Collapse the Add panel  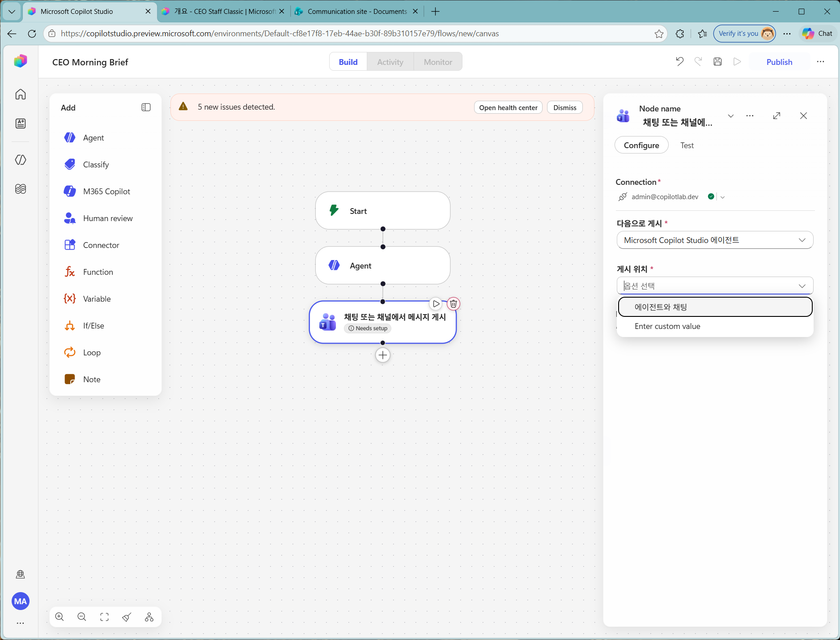pyautogui.click(x=146, y=107)
